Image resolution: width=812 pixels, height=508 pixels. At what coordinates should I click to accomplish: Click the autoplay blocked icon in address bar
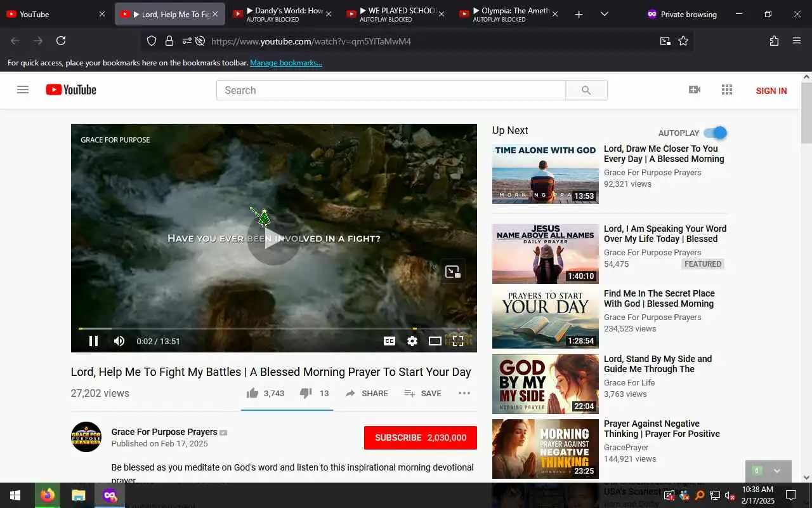[200, 41]
